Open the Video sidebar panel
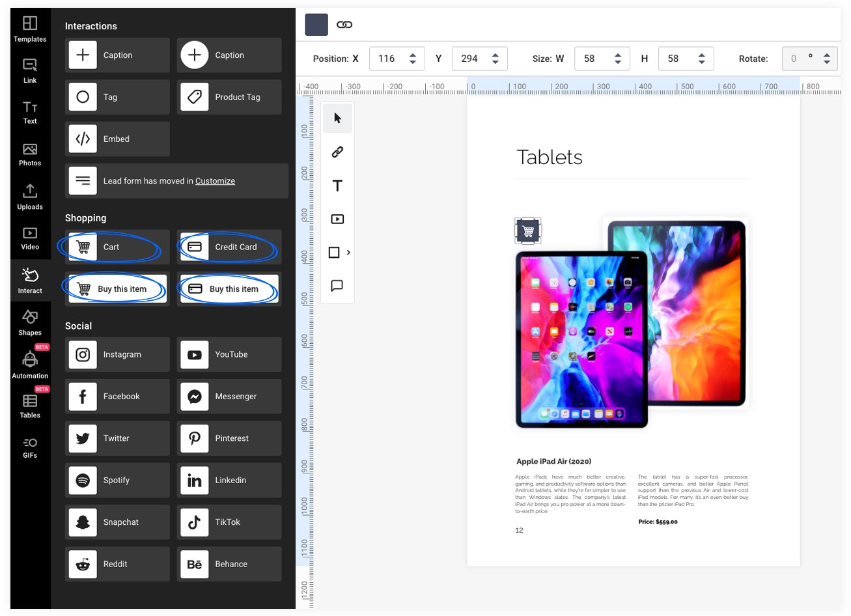 pos(30,238)
